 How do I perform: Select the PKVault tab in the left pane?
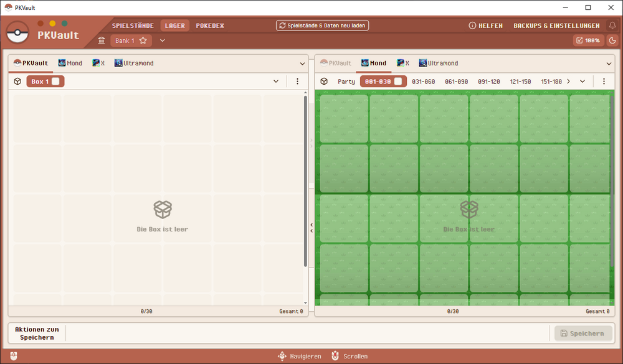pos(31,63)
